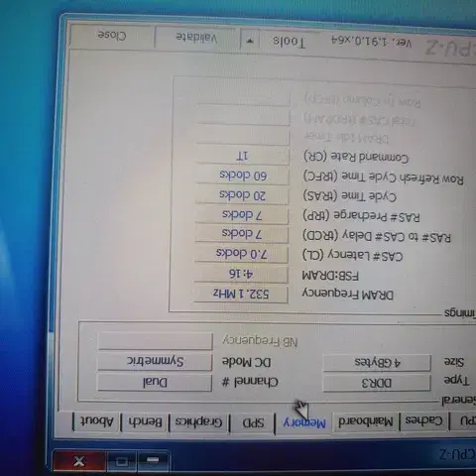Select the Caches tab
The height and width of the screenshot is (476, 476).
point(424,420)
